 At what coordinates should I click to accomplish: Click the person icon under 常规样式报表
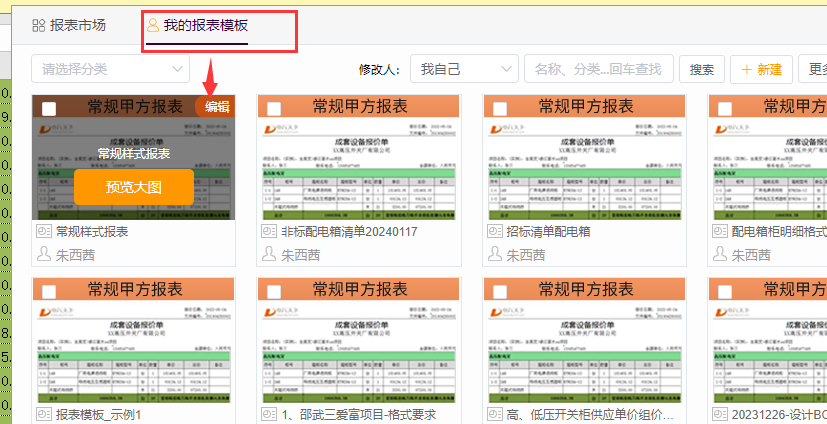click(44, 254)
